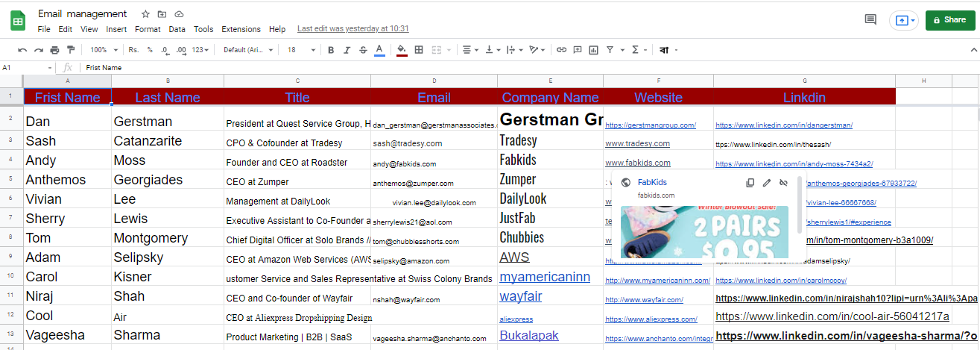980x350 pixels.
Task: Open font size 18 dropdown
Action: pyautogui.click(x=300, y=50)
